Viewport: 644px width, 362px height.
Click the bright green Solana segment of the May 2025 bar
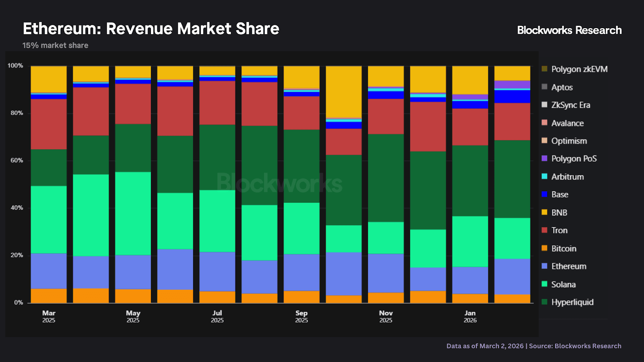(x=133, y=214)
